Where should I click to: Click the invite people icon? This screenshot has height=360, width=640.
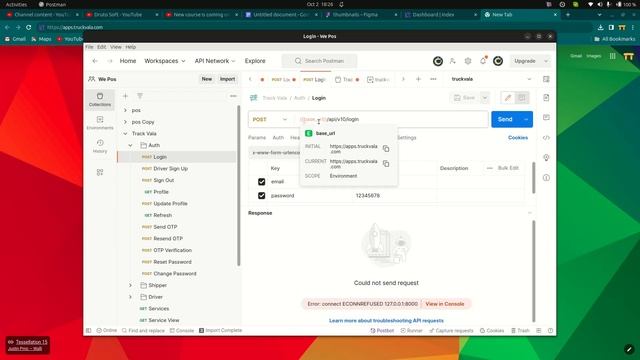[x=453, y=61]
